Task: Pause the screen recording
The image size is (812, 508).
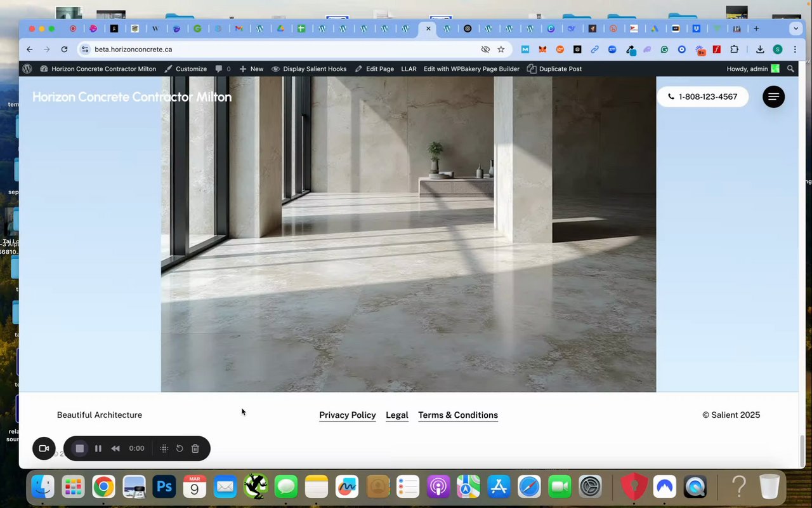Action: point(98,448)
